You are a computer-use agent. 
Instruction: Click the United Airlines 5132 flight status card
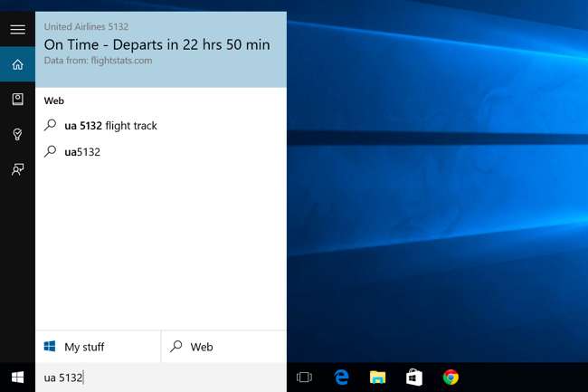[161, 50]
